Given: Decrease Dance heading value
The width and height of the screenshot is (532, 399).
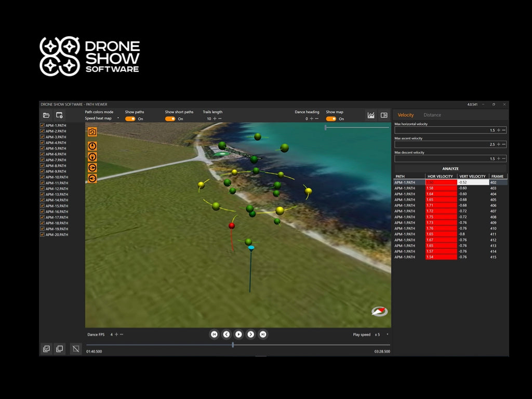Looking at the screenshot, I should coord(317,119).
